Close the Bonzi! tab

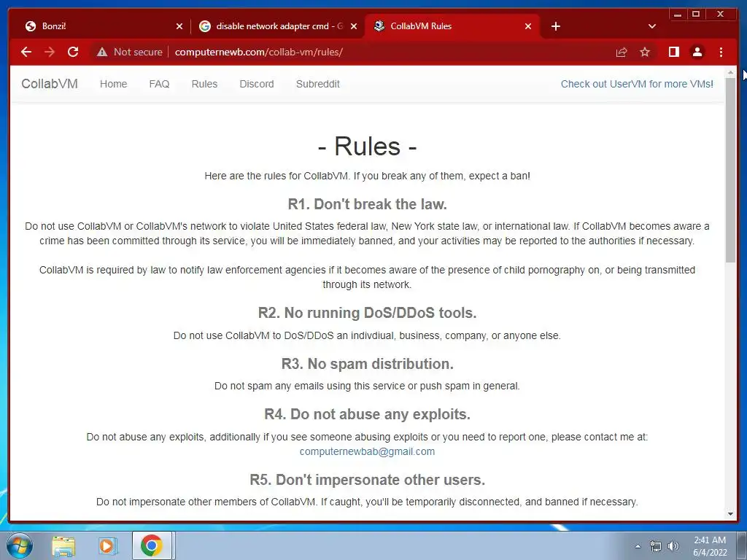(x=179, y=26)
